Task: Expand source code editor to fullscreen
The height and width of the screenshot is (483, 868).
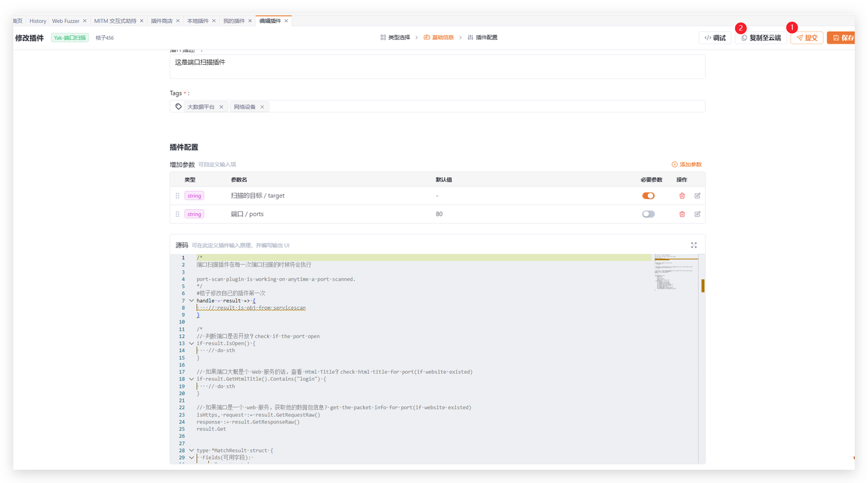Action: pyautogui.click(x=693, y=245)
